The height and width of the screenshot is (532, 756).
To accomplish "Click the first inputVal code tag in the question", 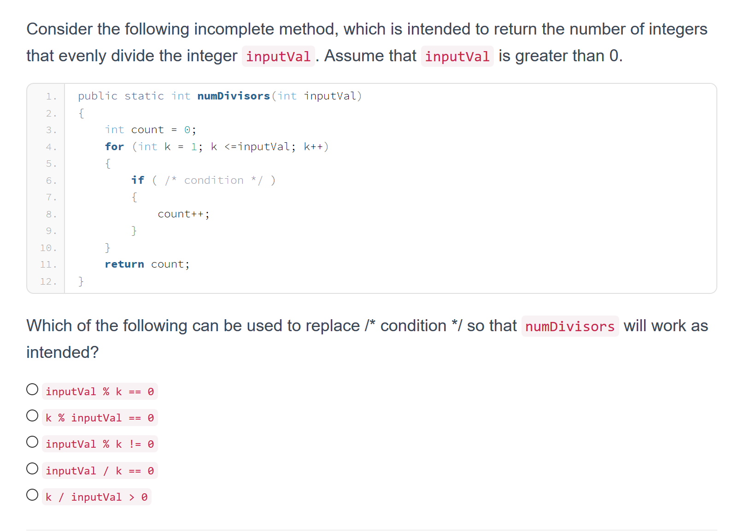I will 278,56.
